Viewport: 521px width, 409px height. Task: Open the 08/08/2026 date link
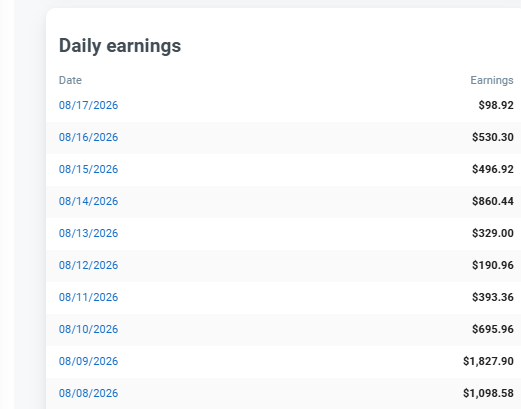[88, 393]
